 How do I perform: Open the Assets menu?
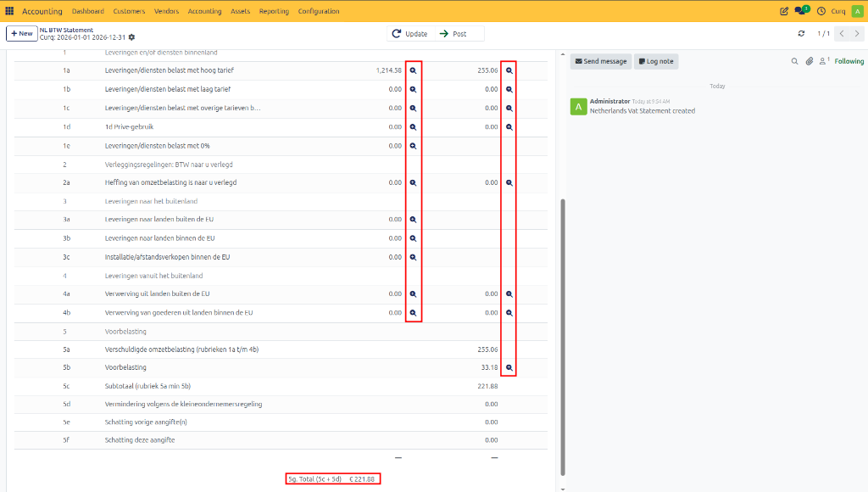coord(240,11)
